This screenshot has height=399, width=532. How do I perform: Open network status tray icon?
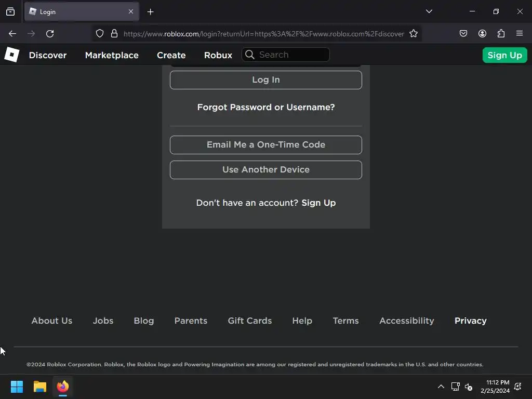point(455,387)
